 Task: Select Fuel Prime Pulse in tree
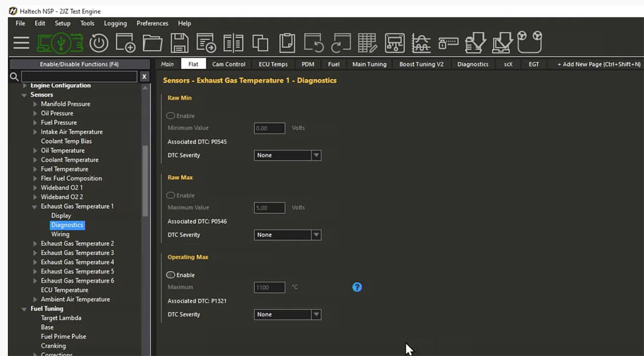tap(63, 337)
